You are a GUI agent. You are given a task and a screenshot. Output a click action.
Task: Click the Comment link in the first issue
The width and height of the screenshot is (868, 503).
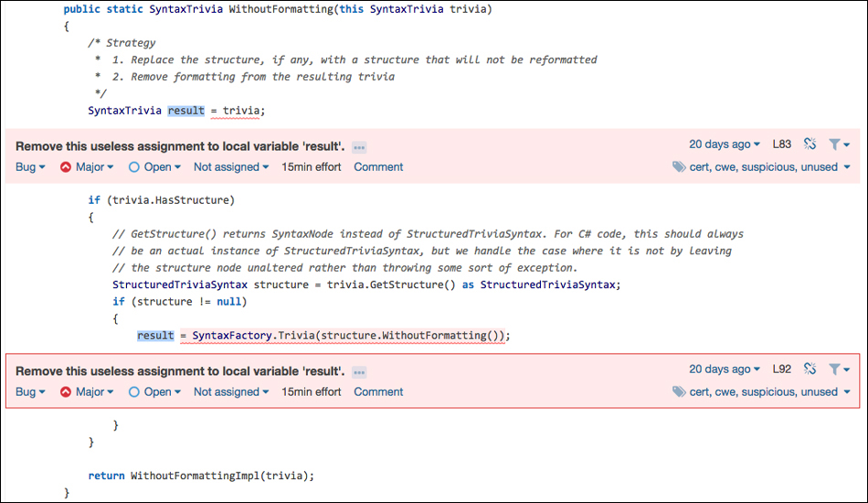[378, 166]
